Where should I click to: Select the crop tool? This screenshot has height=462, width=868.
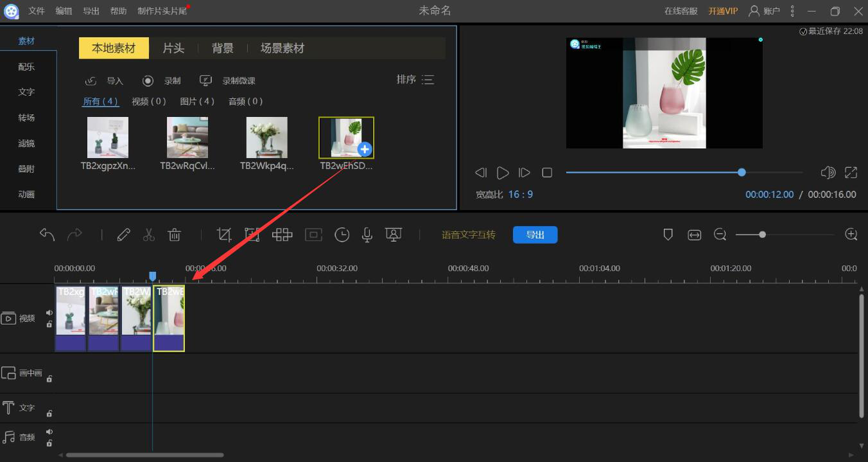tap(223, 235)
